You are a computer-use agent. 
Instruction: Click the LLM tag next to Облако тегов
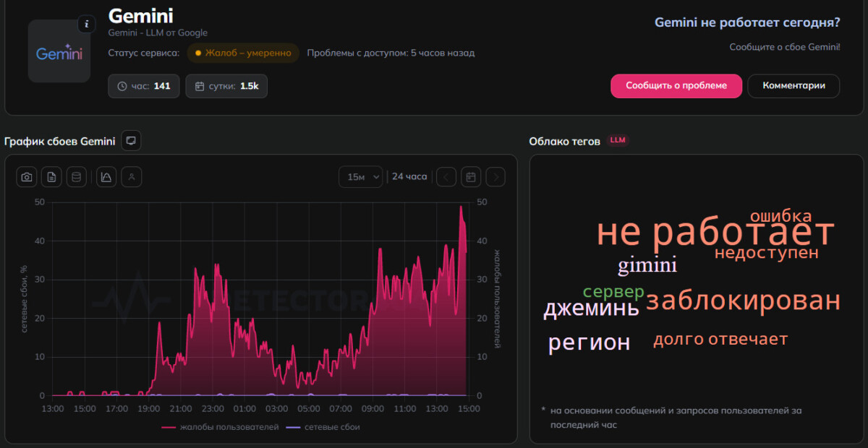click(618, 140)
